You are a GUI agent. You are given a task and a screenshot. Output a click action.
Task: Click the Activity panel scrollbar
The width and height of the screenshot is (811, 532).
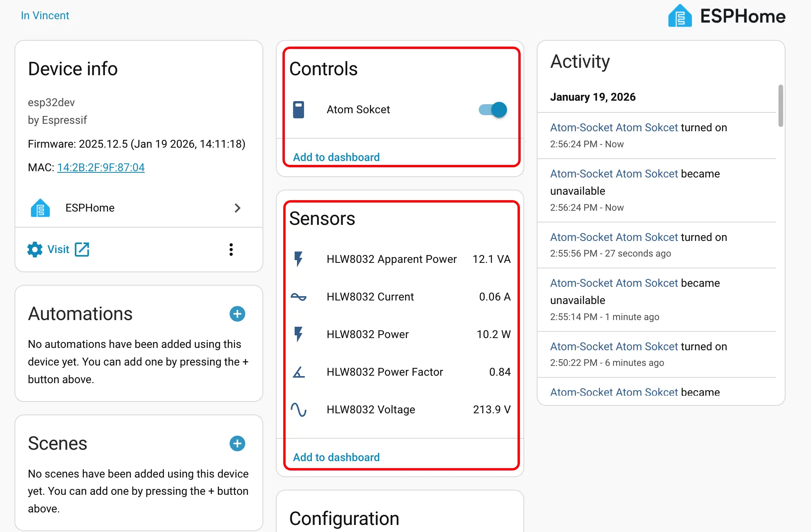pos(780,106)
